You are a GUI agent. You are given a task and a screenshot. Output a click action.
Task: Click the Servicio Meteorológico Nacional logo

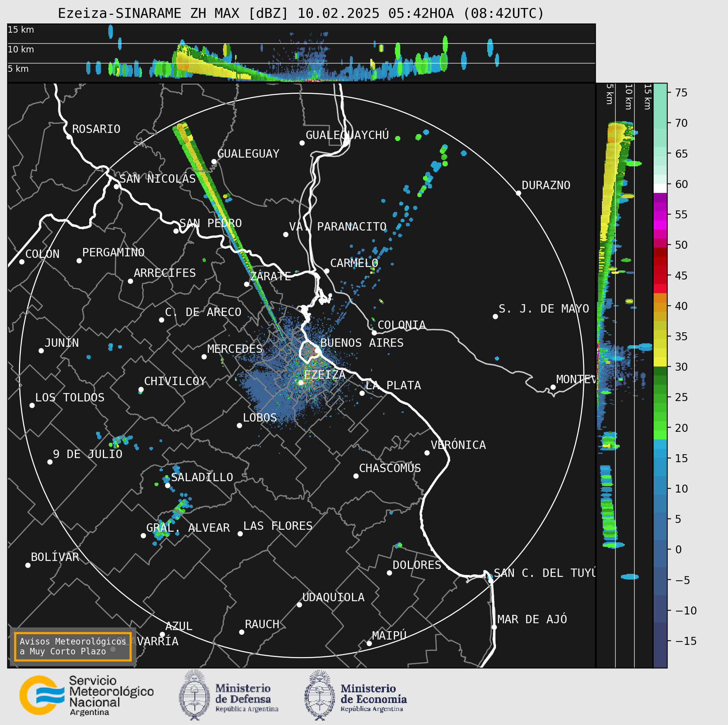87,696
